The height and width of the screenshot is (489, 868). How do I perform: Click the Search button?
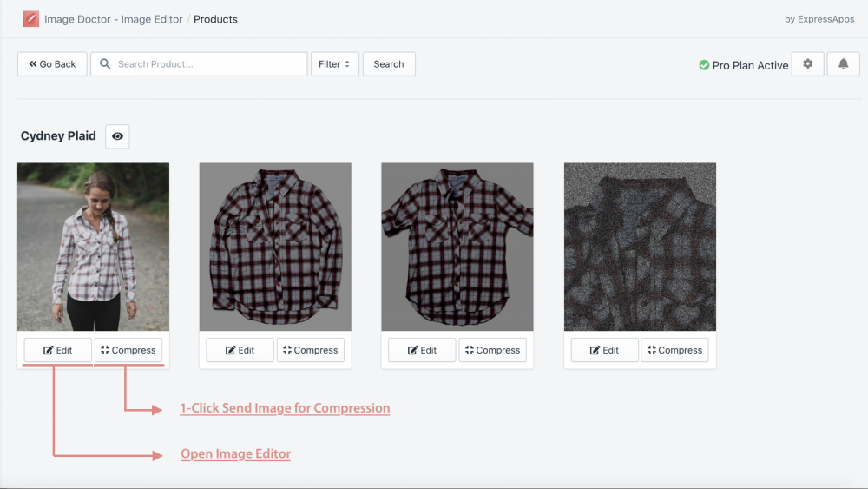point(389,64)
